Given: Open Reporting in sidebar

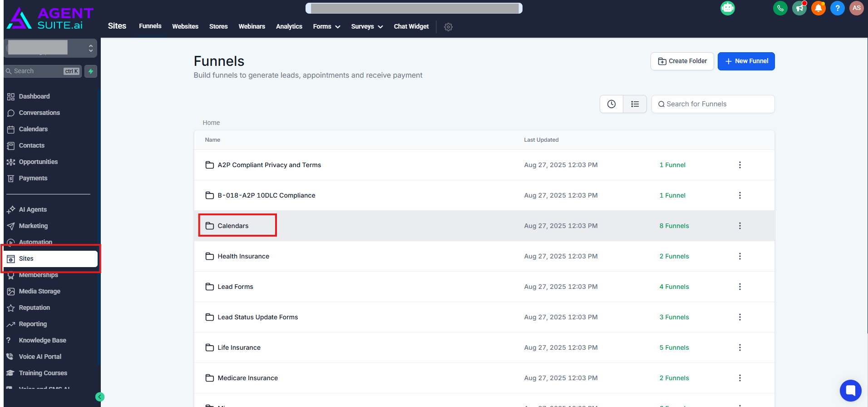Looking at the screenshot, I should pyautogui.click(x=33, y=324).
